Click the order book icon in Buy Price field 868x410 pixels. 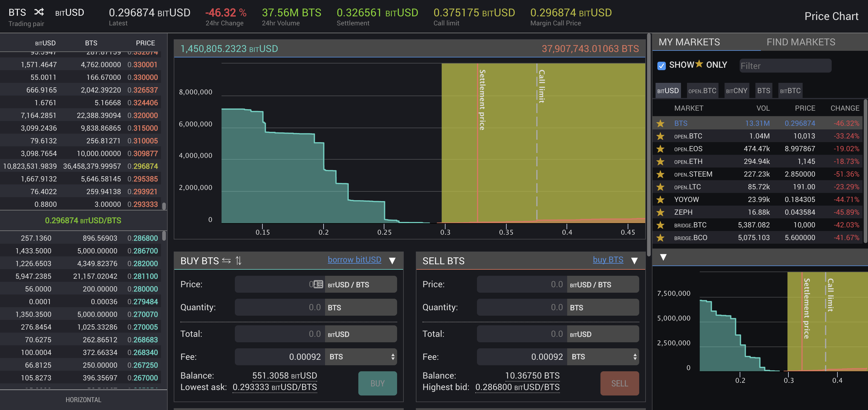pos(318,284)
